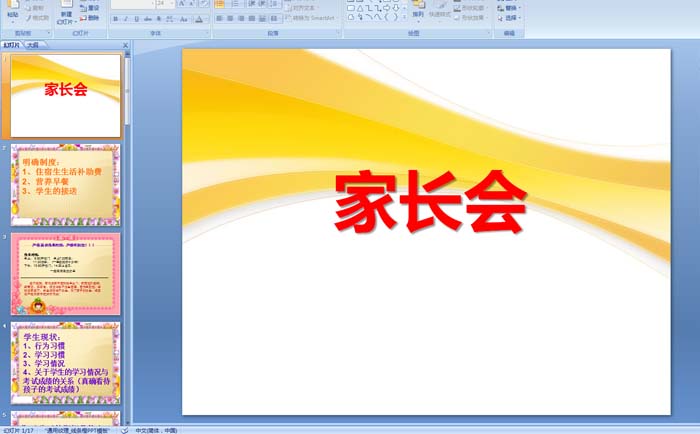Select slide 3 pink border thumbnail
This screenshot has width=700, height=434.
point(66,274)
